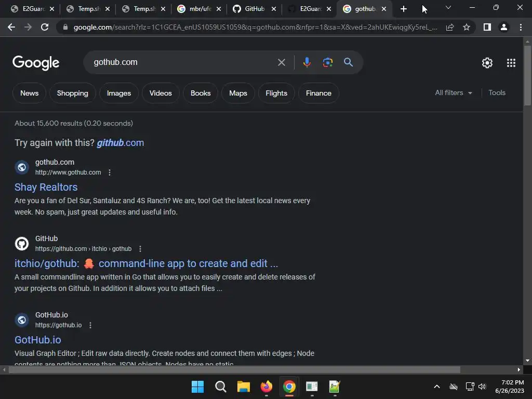The image size is (532, 399).
Task: Filter results by Shopping
Action: click(x=73, y=93)
